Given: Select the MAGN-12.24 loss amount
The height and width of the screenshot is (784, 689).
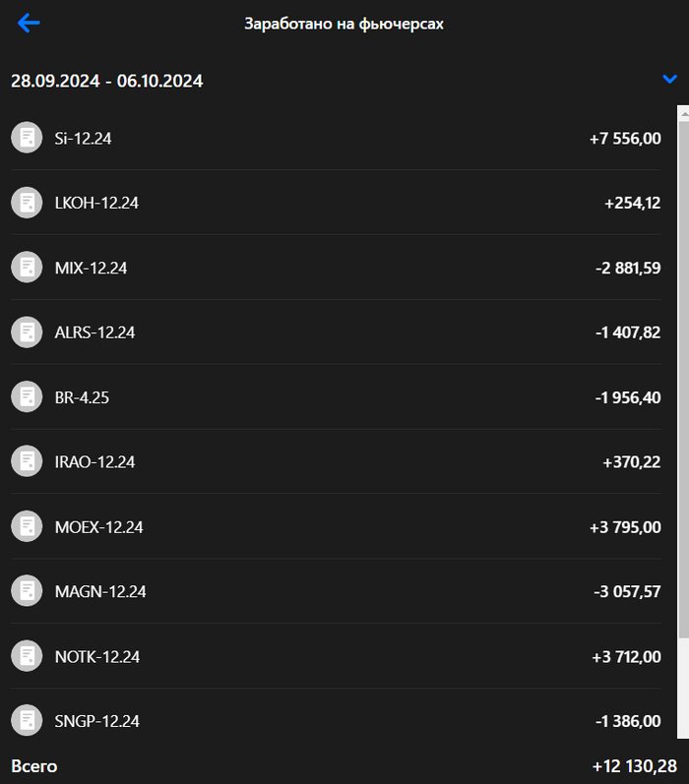Looking at the screenshot, I should coord(627,592).
